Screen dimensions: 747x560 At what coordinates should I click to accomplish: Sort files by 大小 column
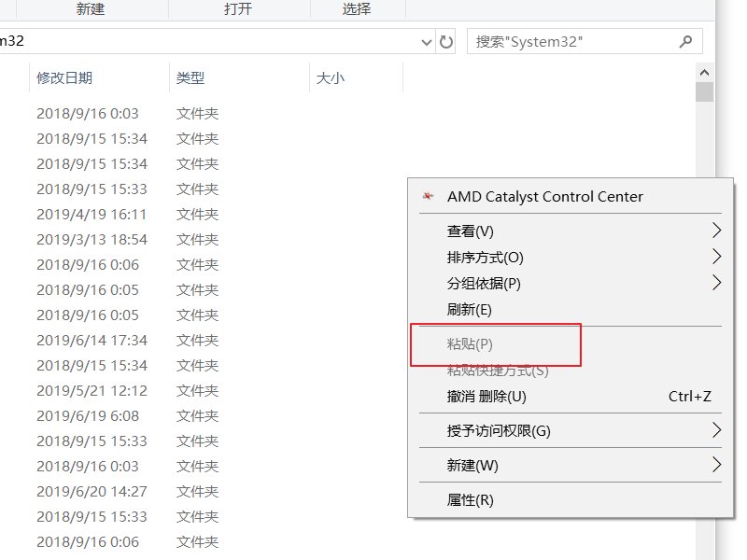pyautogui.click(x=331, y=78)
